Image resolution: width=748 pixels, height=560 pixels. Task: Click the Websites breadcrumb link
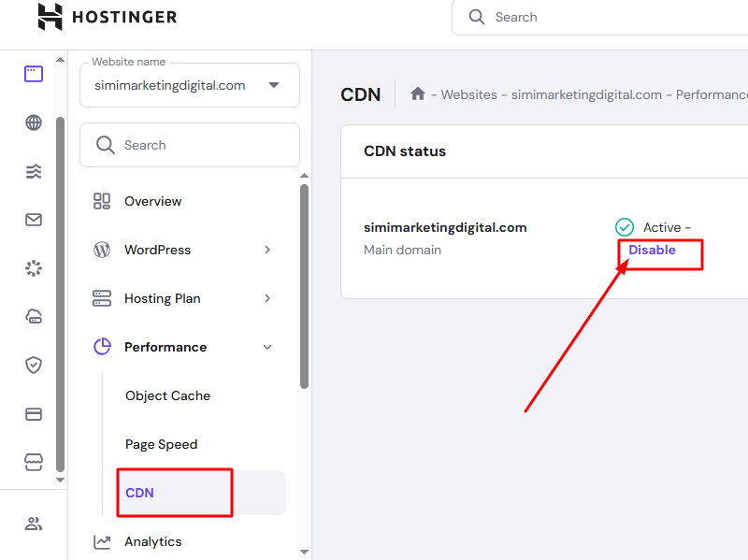(469, 94)
